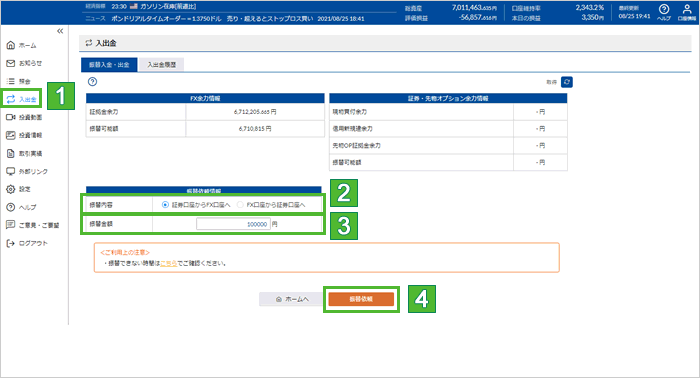
Task: Click the こちら link in the notice
Action: (168, 263)
